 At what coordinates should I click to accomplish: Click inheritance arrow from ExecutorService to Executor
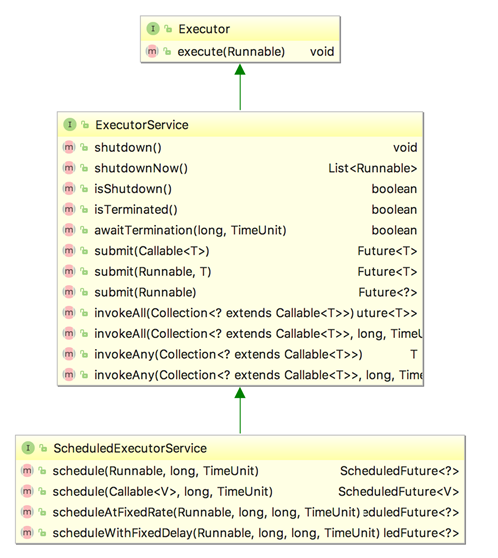(240, 87)
